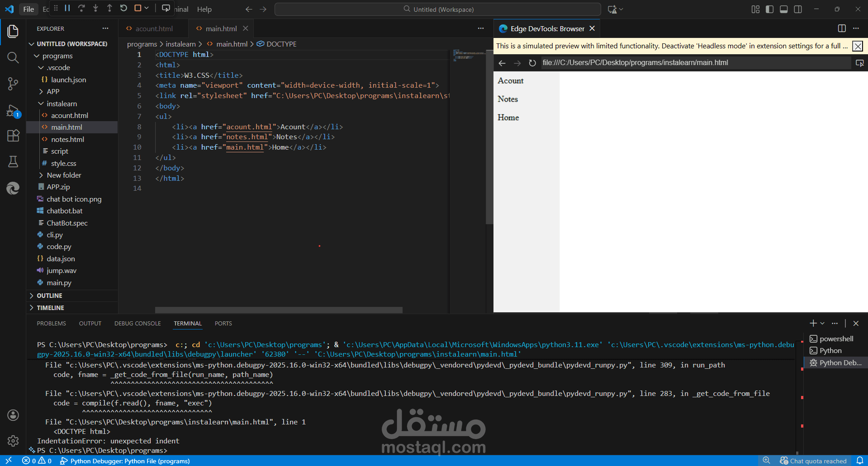This screenshot has width=868, height=466.
Task: Click the DevTools browser URL field
Action: click(696, 63)
